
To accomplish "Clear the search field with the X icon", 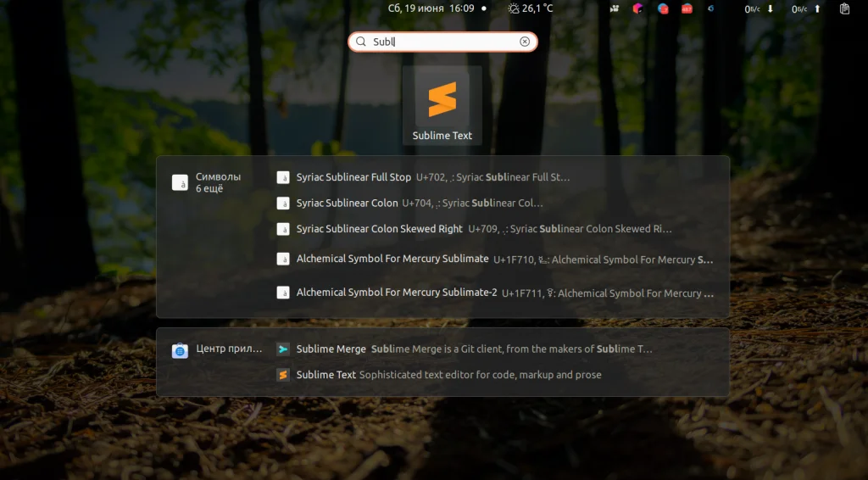I will [x=525, y=42].
